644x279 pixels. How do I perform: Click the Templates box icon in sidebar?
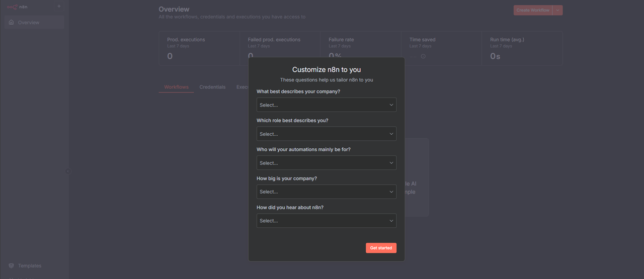(x=12, y=266)
